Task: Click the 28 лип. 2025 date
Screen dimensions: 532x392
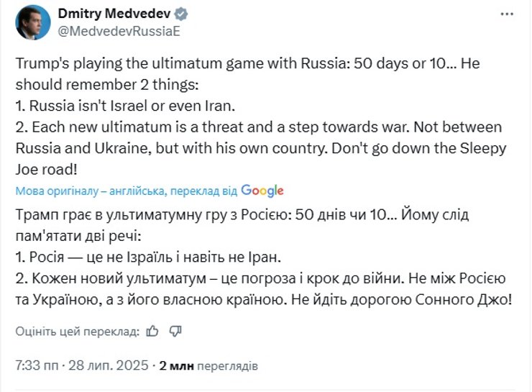Action: point(106,366)
